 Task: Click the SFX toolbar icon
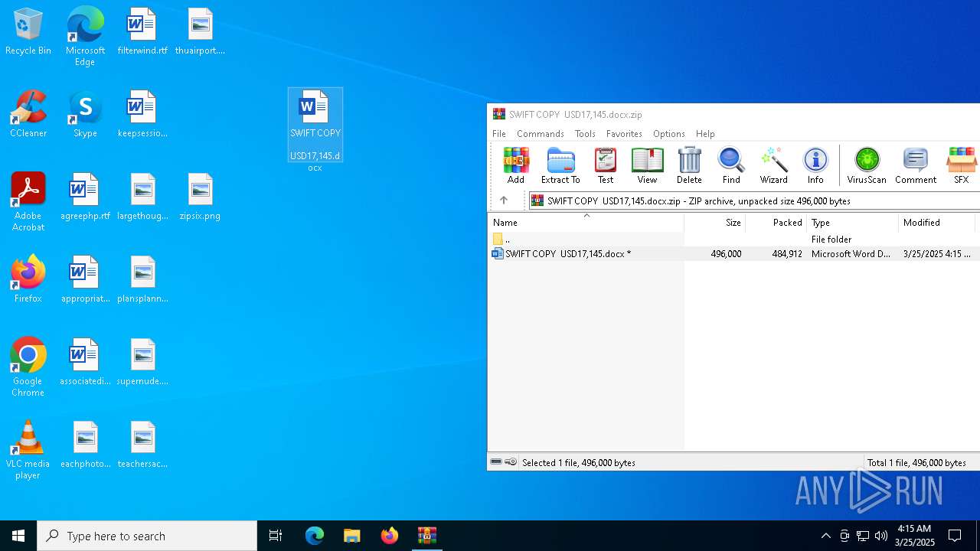click(962, 165)
